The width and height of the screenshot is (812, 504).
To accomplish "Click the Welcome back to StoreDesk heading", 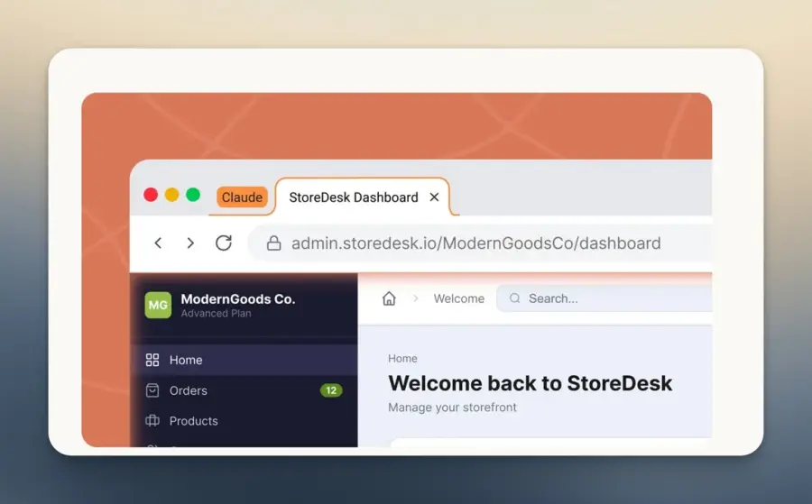I will click(531, 383).
